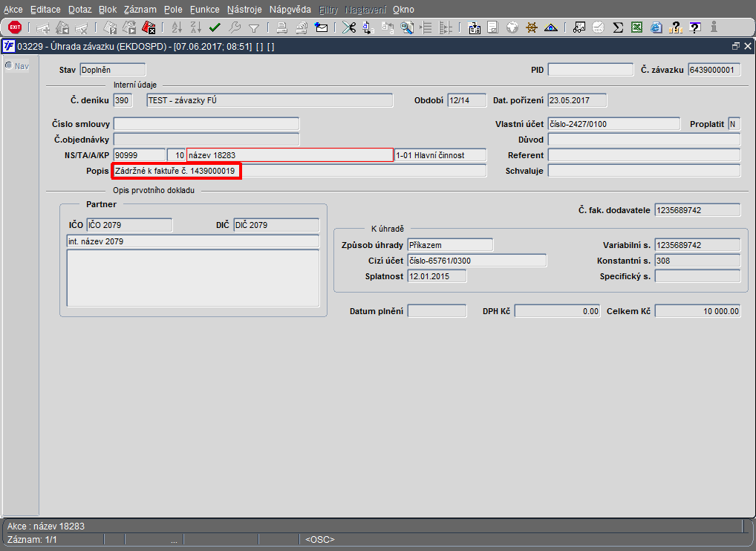756x551 pixels.
Task: Click the multiple printers icon
Action: tap(302, 28)
